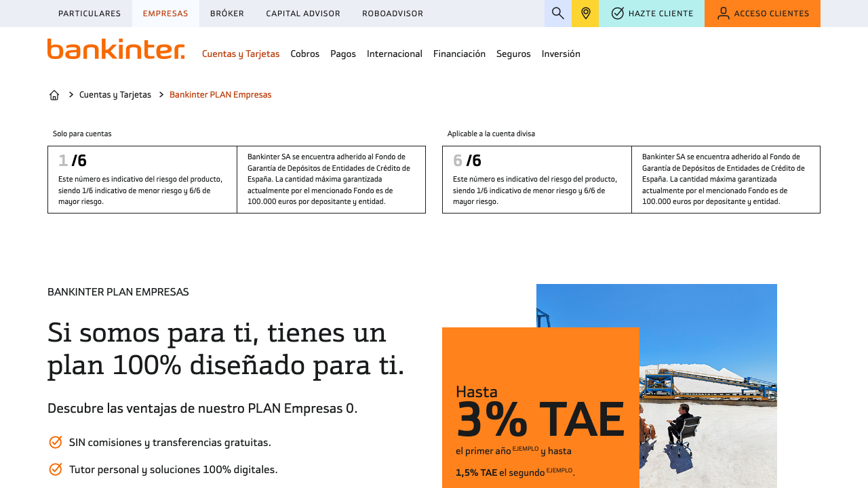Click the 3% TAE orange banner
Screen dimensions: 868x488
pyautogui.click(x=540, y=407)
